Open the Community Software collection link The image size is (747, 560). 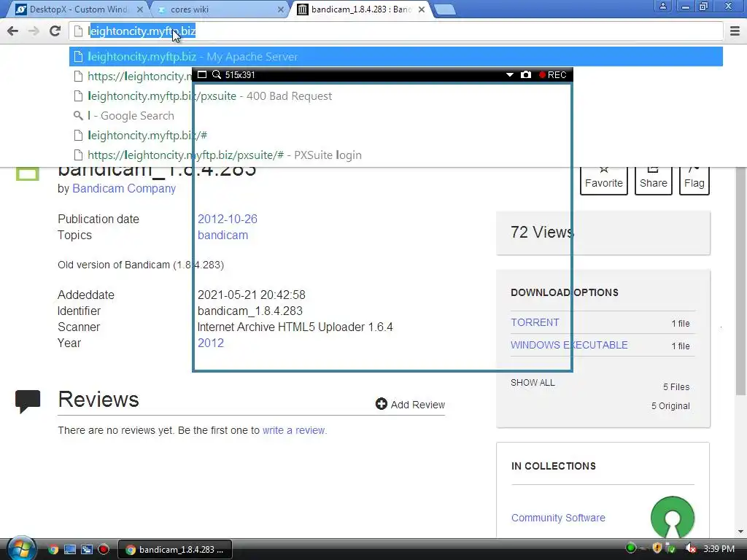pyautogui.click(x=558, y=518)
